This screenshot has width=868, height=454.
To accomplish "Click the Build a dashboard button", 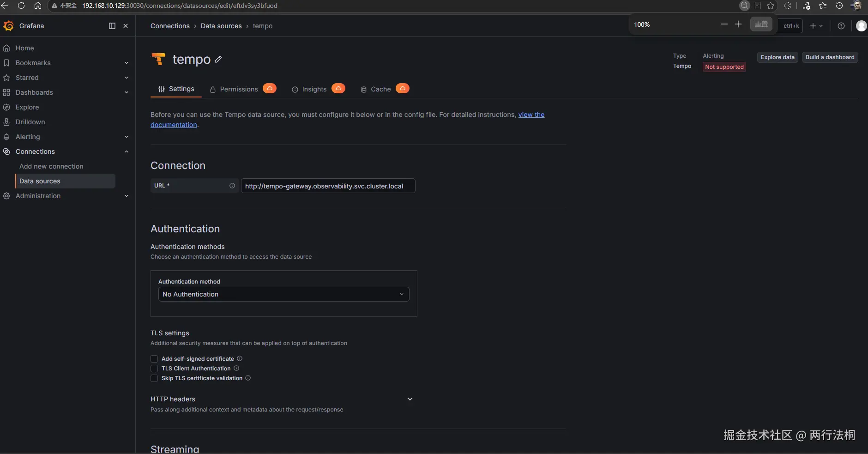I will pyautogui.click(x=830, y=57).
